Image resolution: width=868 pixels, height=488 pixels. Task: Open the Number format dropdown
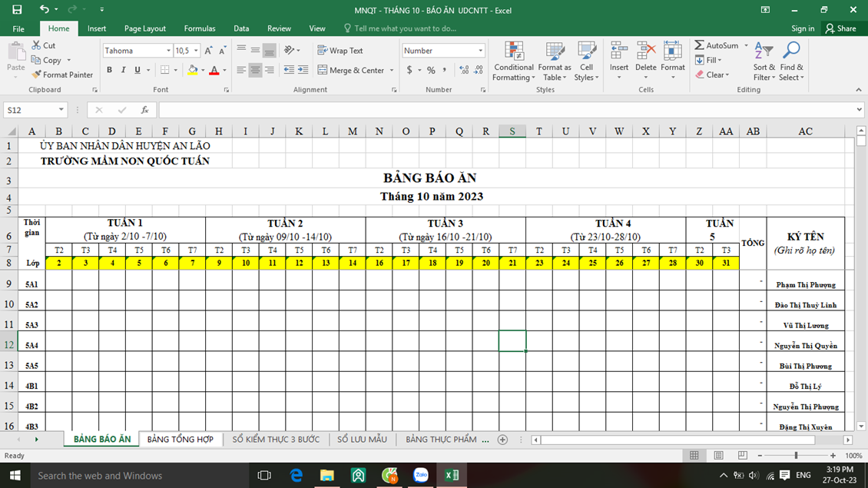pos(481,51)
